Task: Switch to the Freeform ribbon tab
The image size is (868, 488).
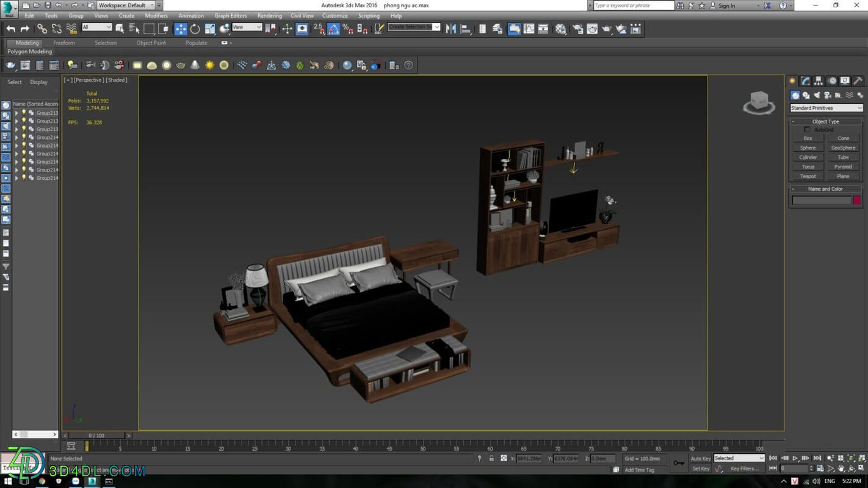Action: [64, 43]
